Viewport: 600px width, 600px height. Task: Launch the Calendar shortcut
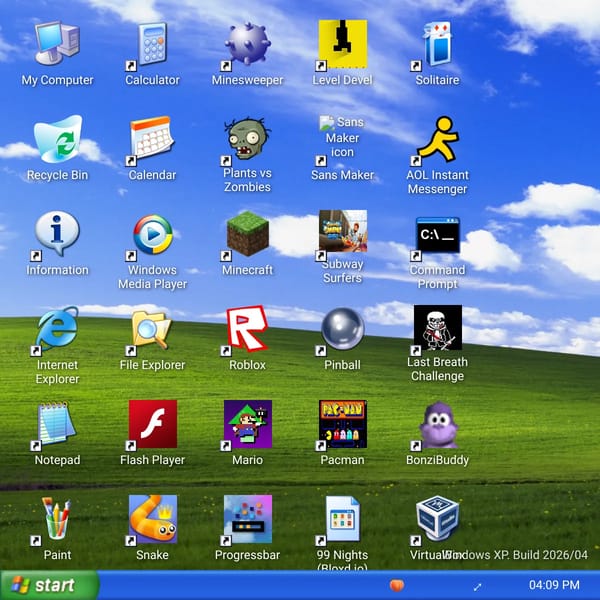tap(152, 139)
